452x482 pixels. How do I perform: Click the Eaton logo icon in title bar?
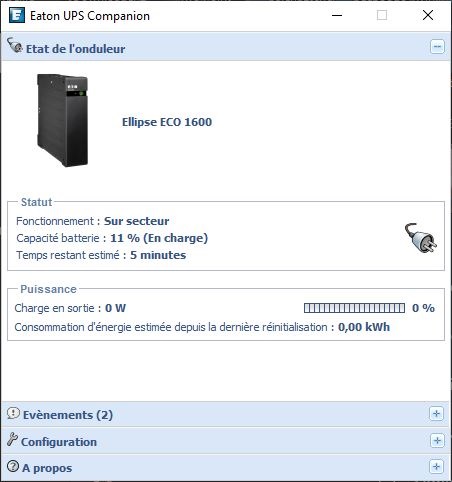(x=17, y=15)
